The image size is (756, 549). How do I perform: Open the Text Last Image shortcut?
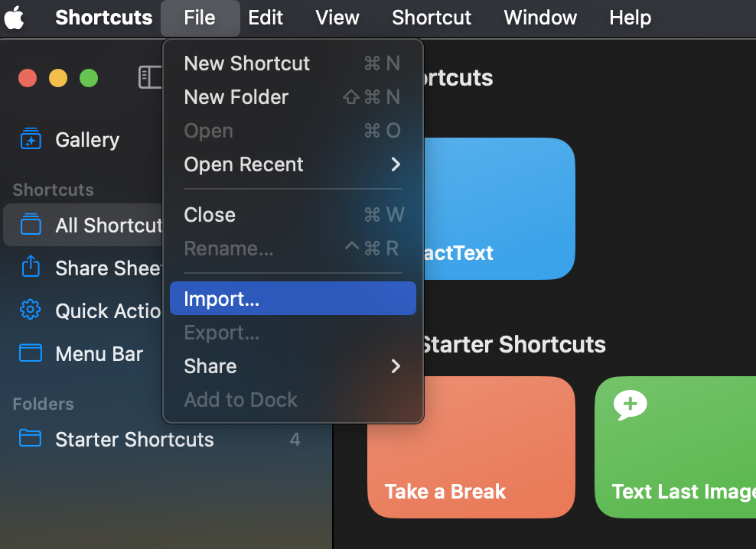tap(676, 447)
